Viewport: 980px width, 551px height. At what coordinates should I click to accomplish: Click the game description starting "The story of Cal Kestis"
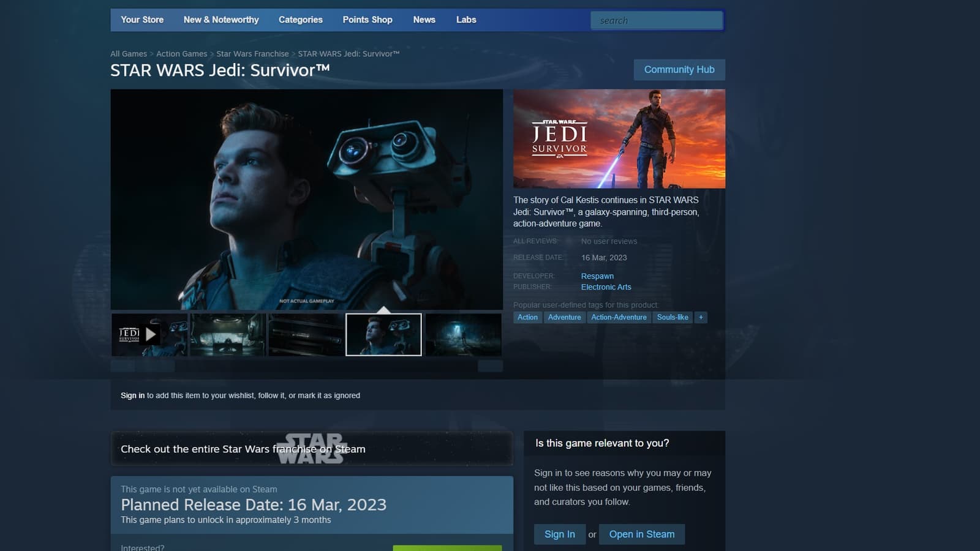[x=606, y=212]
